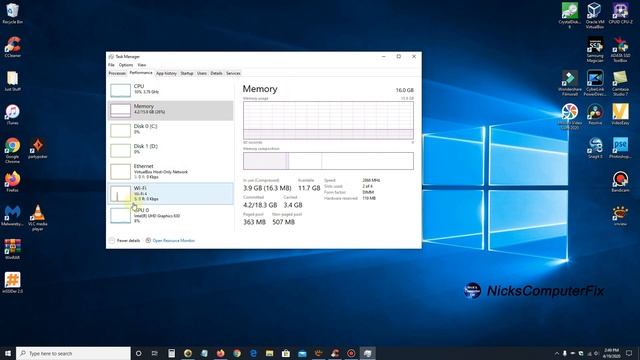Open VideoEasy desktop shortcut

point(620,114)
